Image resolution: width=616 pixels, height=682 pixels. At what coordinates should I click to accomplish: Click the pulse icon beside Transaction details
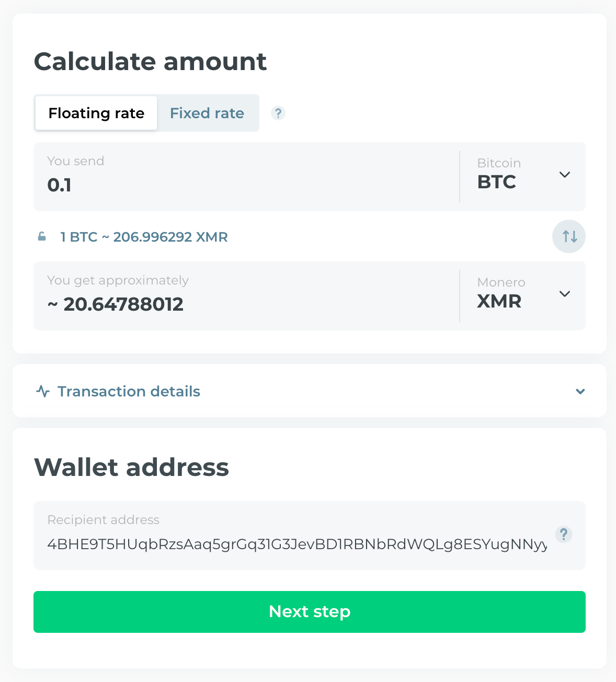(43, 391)
